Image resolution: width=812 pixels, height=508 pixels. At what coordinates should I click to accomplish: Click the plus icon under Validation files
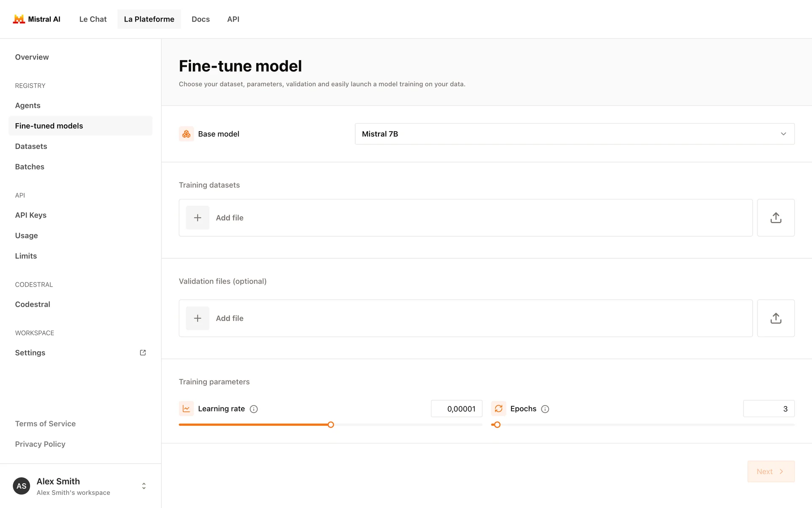(x=198, y=318)
